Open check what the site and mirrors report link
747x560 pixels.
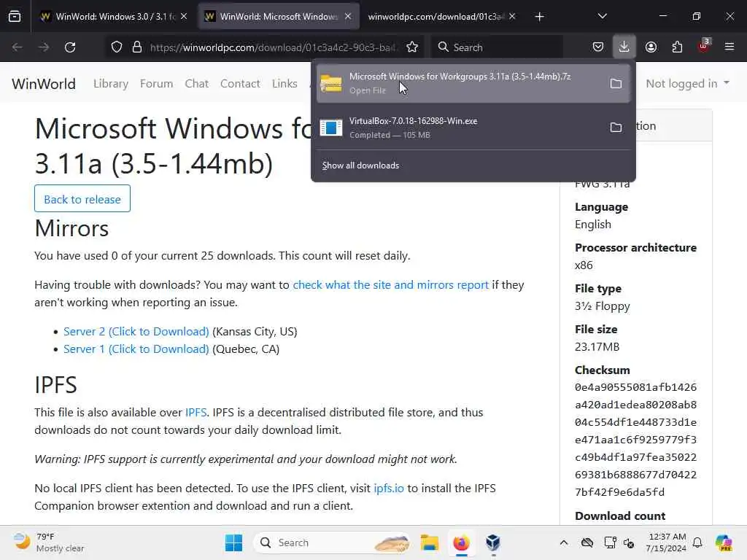point(391,285)
